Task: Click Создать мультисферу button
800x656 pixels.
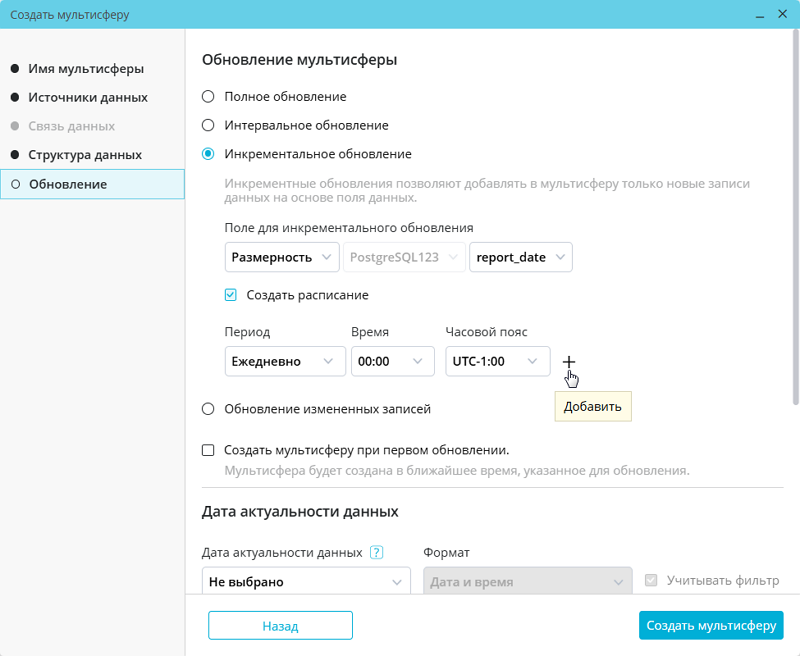Action: pyautogui.click(x=711, y=626)
